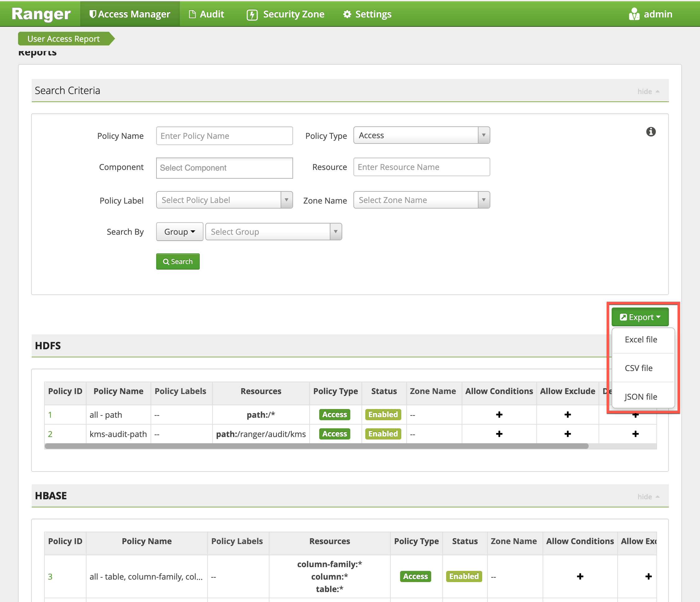Click the HDFS table horizontal scrollbar
Viewport: 700px width, 602px height.
[316, 446]
